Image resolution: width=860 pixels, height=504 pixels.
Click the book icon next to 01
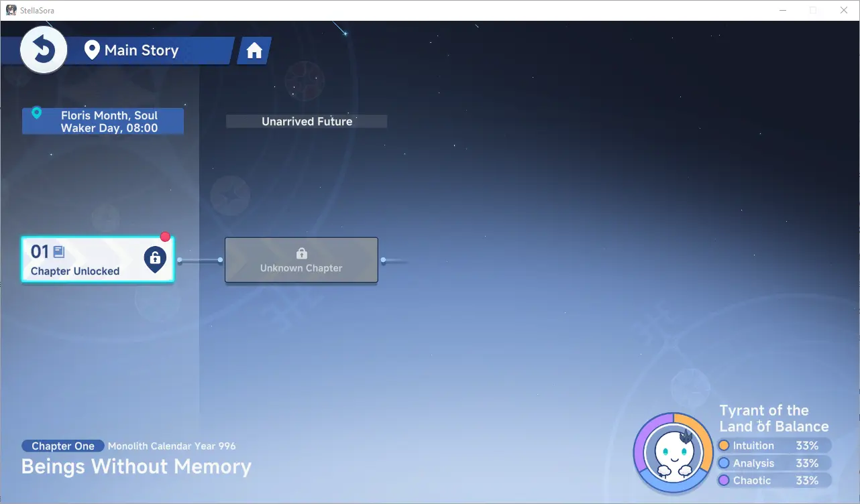pyautogui.click(x=59, y=252)
